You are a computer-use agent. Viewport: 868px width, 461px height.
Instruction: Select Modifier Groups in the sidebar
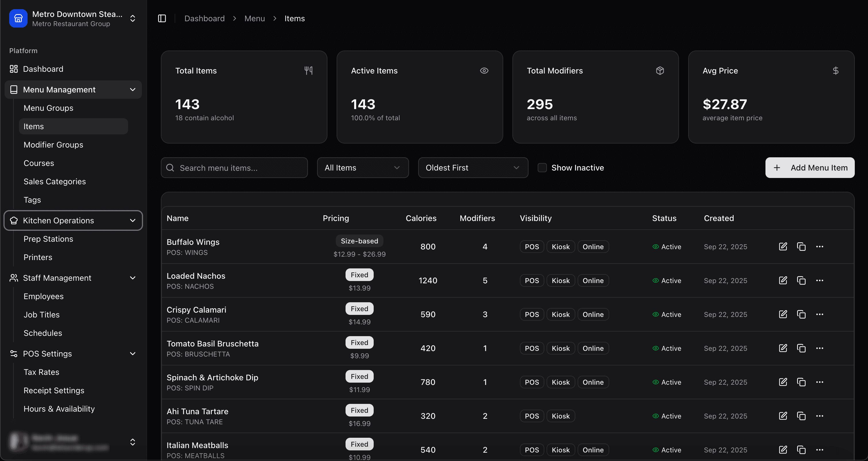tap(53, 144)
